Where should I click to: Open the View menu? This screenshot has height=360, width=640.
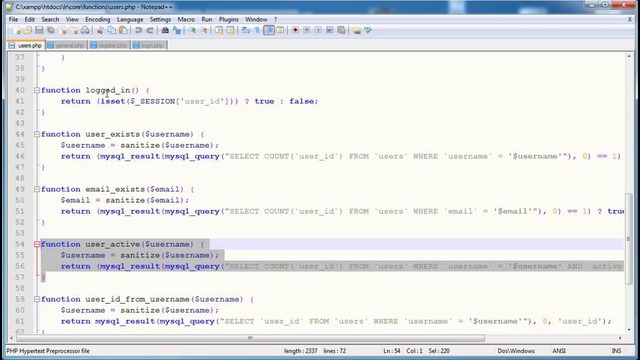[72, 19]
